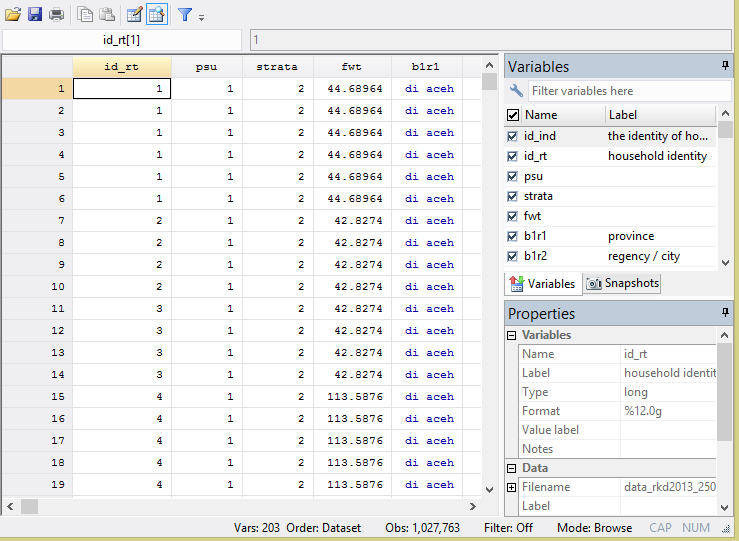
Task: Click the Paste clipboard icon
Action: (x=106, y=14)
